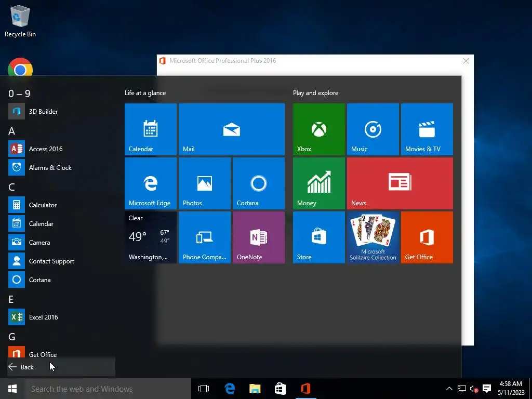Click the letter A section header
The height and width of the screenshot is (399, 532).
(11, 131)
